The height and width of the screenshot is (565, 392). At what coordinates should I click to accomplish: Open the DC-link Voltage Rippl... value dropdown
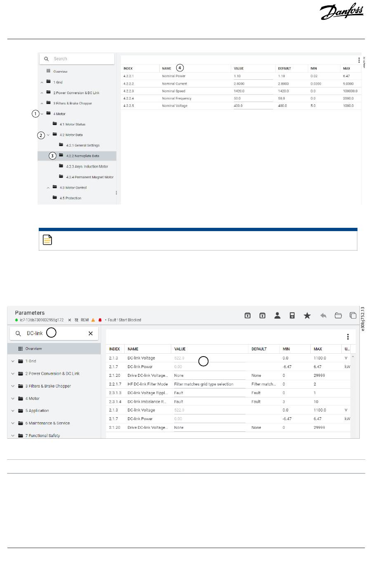click(209, 393)
